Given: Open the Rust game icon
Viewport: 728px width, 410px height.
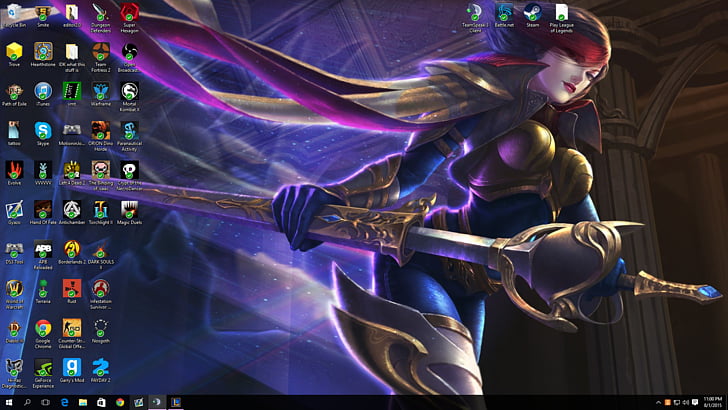Looking at the screenshot, I should [x=72, y=292].
